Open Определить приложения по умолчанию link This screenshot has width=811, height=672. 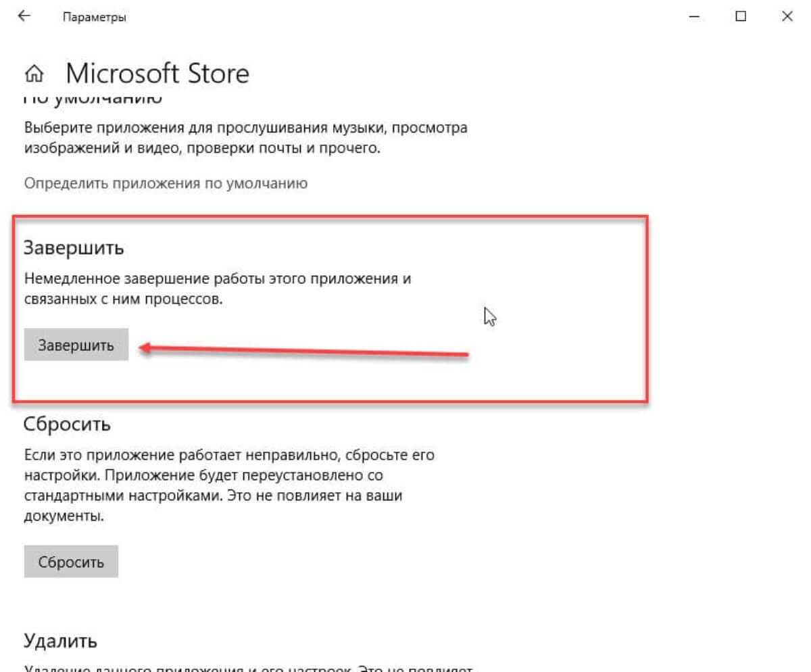point(166,183)
